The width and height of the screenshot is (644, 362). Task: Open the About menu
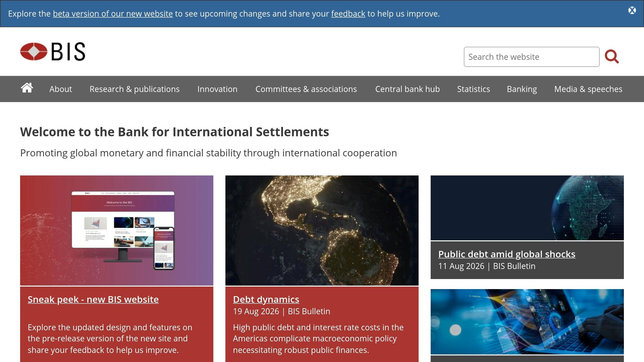coord(61,89)
